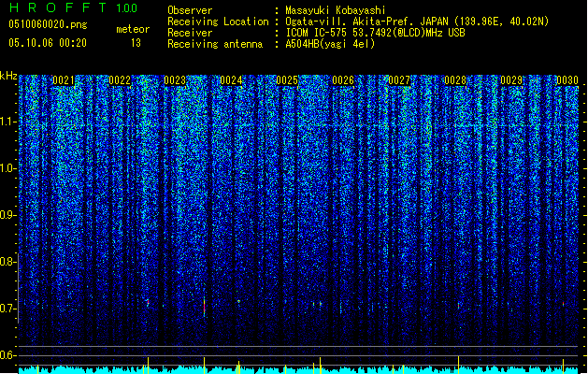This screenshot has width=588, height=374.
Task: Click the Observer field label
Action: point(190,10)
